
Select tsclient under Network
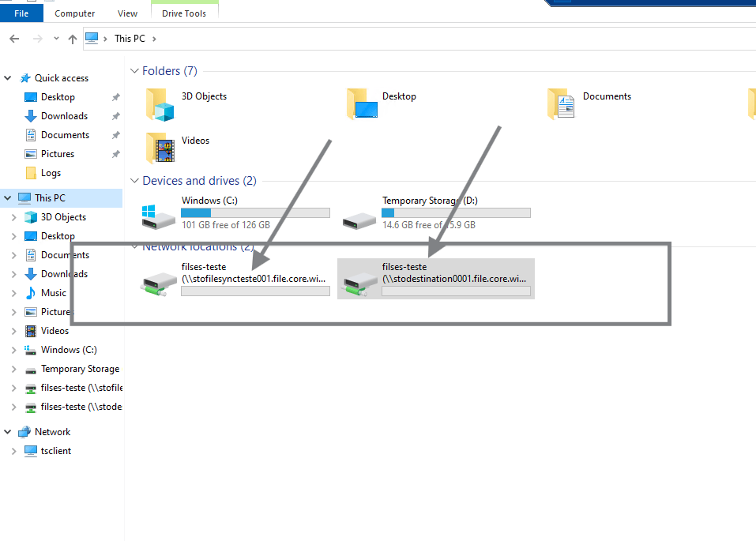point(55,451)
